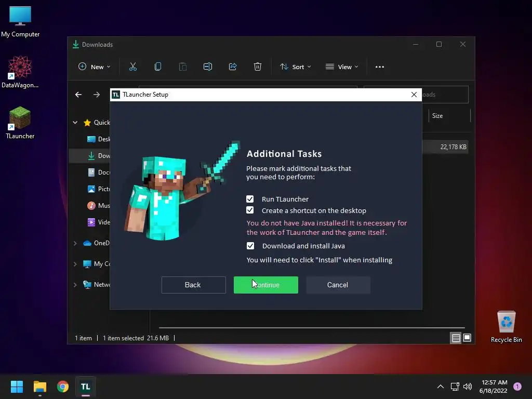
Task: Open the Sort dropdown menu
Action: click(295, 67)
